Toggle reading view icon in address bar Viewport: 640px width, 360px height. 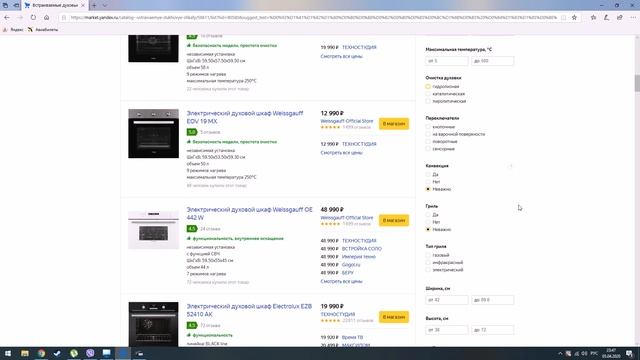(564, 18)
